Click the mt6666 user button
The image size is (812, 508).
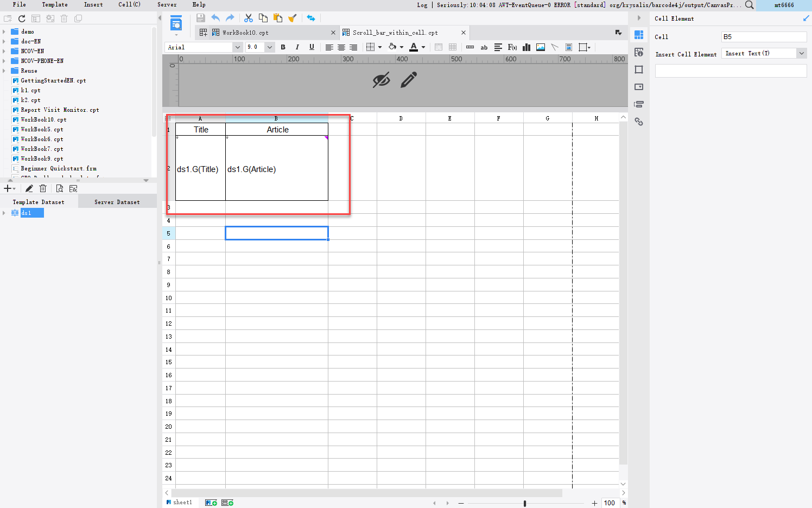784,5
